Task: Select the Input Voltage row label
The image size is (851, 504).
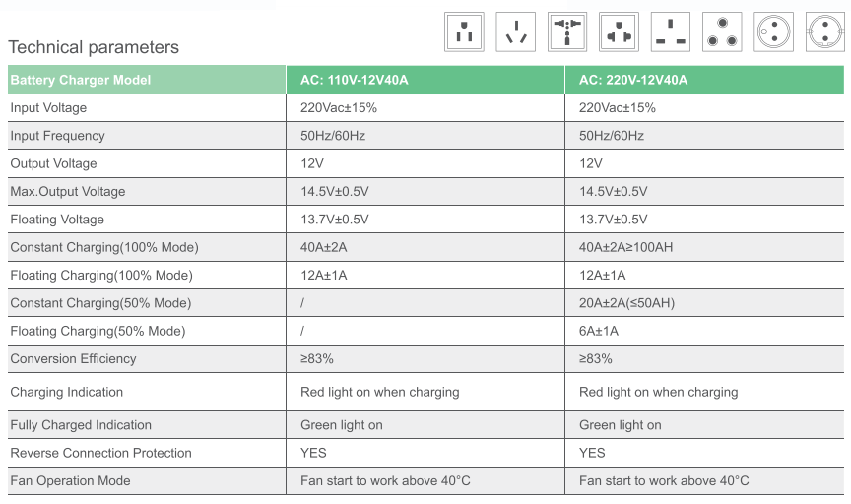Action: 48,107
